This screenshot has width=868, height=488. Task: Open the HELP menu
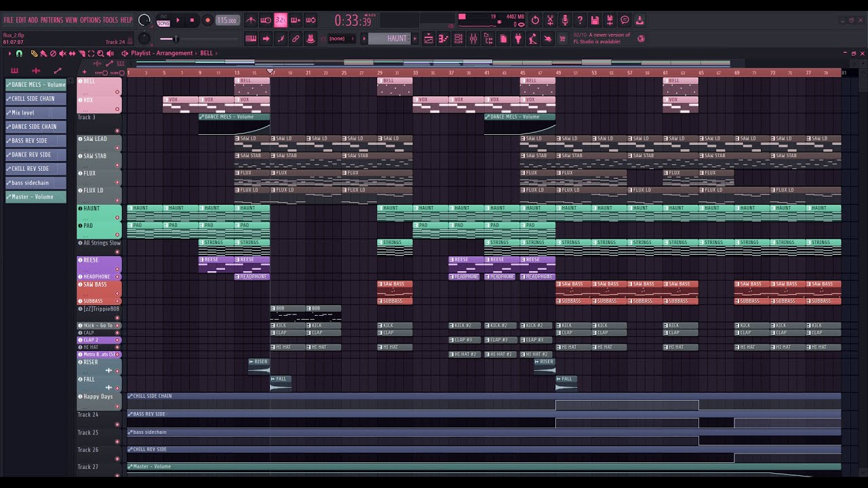click(x=127, y=20)
